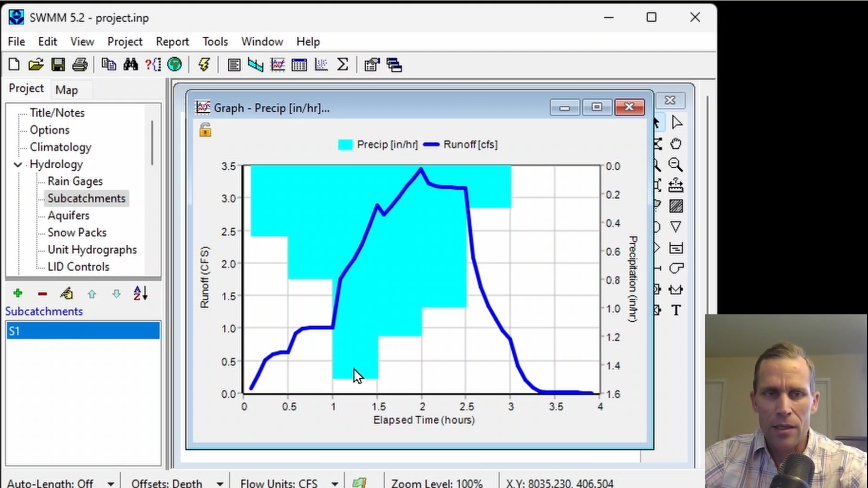Select the Text label T tool

[676, 310]
